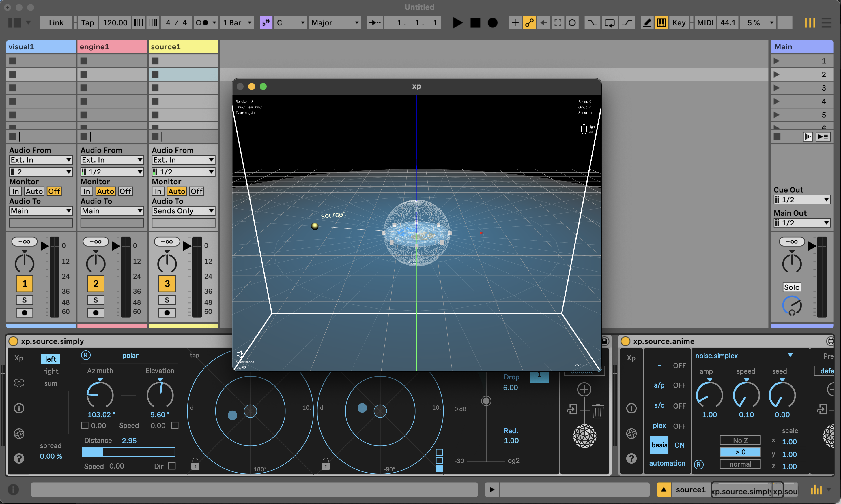Select the sum channel tab
841x504 pixels.
point(51,383)
